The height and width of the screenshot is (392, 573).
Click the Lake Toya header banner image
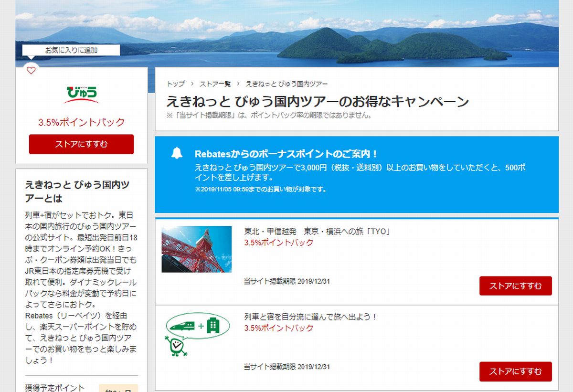tap(286, 32)
